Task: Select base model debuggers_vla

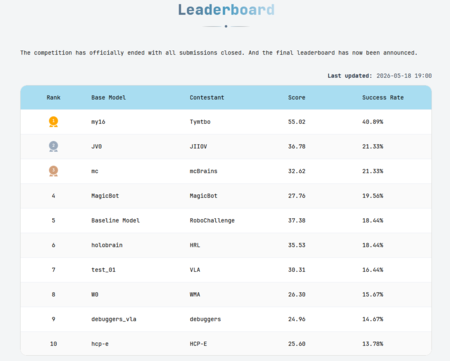Action: pyautogui.click(x=114, y=319)
